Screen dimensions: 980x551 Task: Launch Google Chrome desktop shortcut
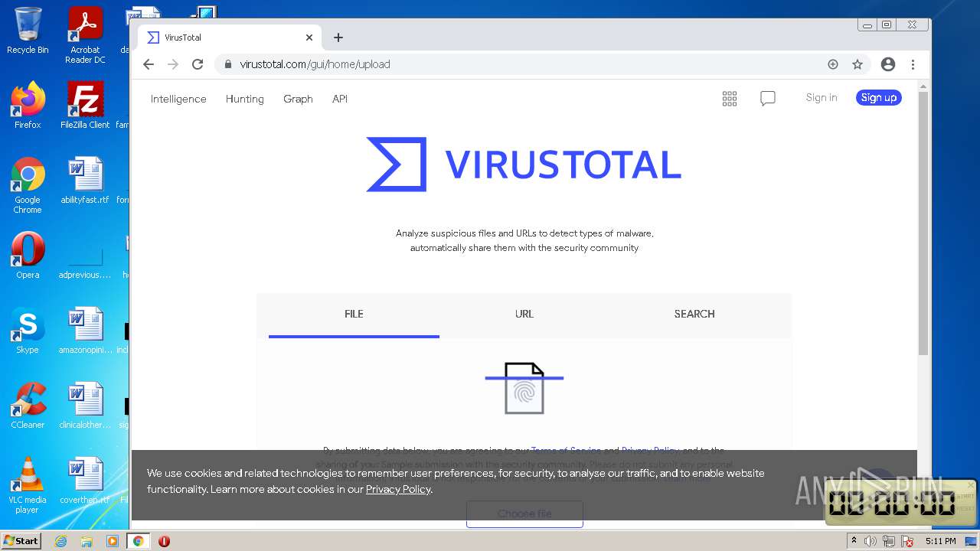click(28, 185)
